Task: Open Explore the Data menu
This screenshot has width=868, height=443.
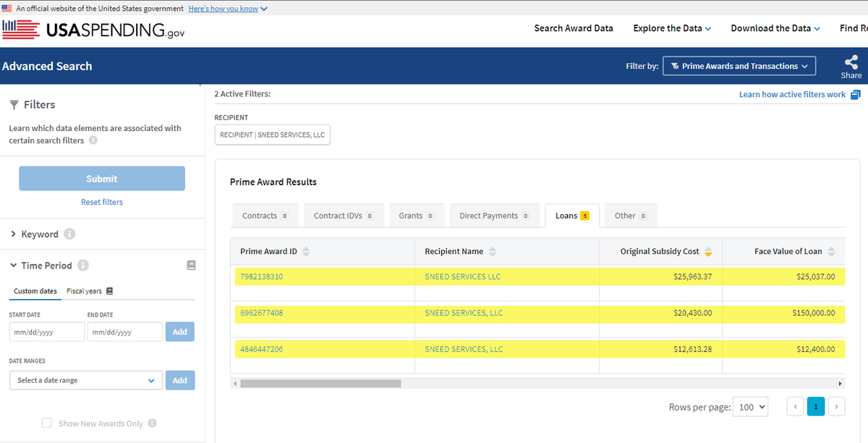Action: [x=672, y=28]
